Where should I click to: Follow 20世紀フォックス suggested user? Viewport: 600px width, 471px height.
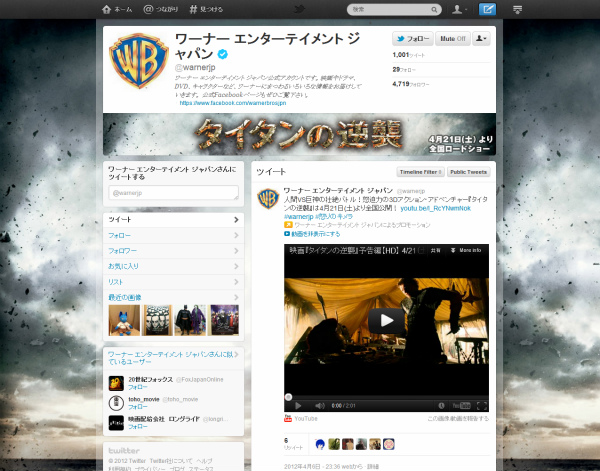pos(138,387)
